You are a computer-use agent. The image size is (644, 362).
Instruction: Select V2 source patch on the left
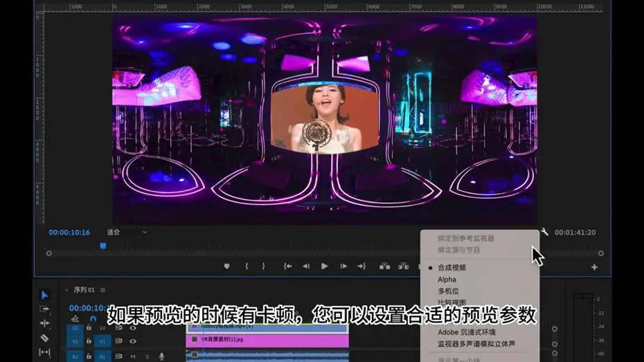click(75, 328)
